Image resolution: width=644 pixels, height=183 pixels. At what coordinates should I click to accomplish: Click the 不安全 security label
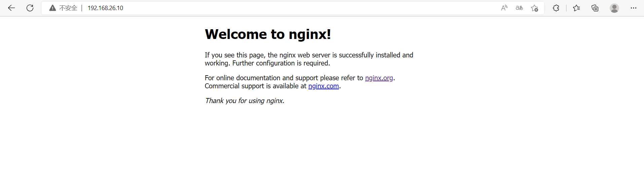click(x=68, y=8)
